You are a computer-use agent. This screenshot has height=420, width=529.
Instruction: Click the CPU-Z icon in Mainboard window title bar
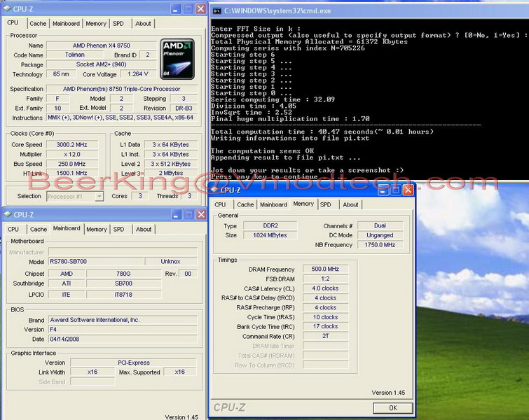[x=8, y=214]
